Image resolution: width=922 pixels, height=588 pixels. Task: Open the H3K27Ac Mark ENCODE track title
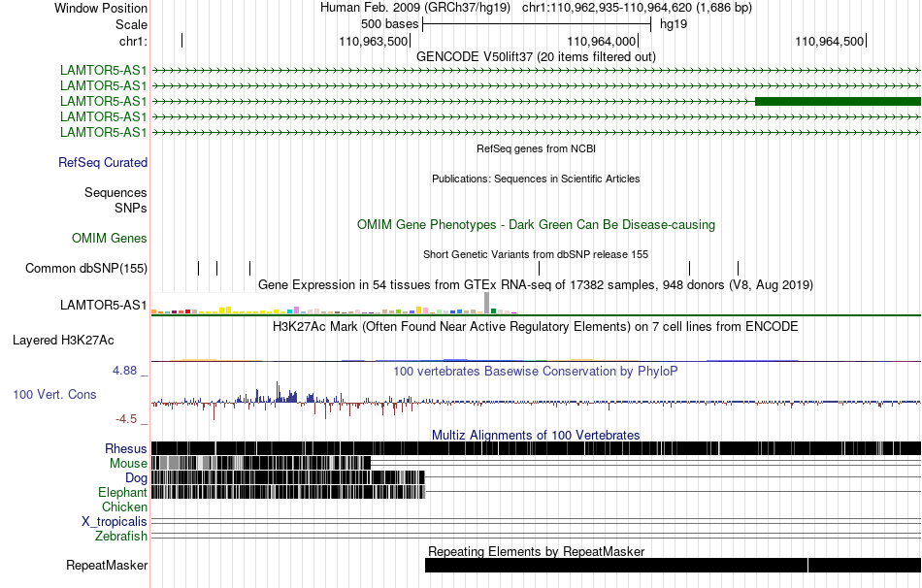(x=536, y=326)
